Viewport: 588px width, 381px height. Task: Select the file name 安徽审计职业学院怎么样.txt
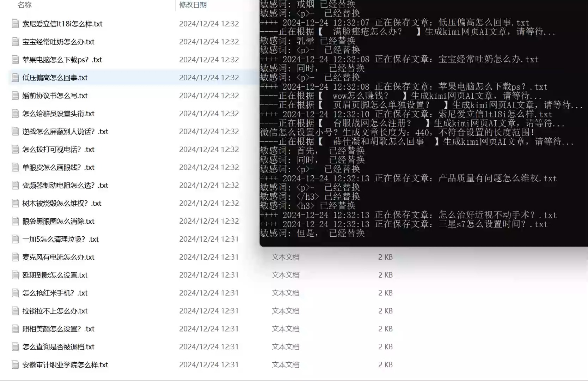[65, 365]
